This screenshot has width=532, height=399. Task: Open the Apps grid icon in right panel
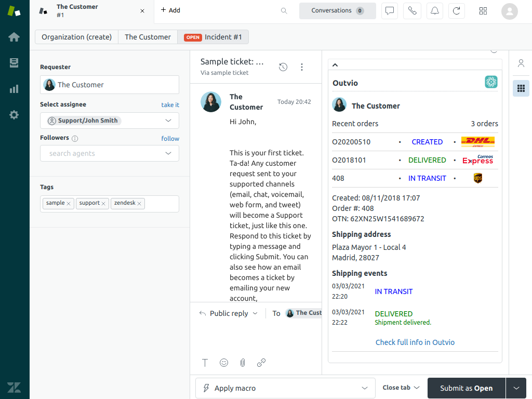pyautogui.click(x=521, y=88)
